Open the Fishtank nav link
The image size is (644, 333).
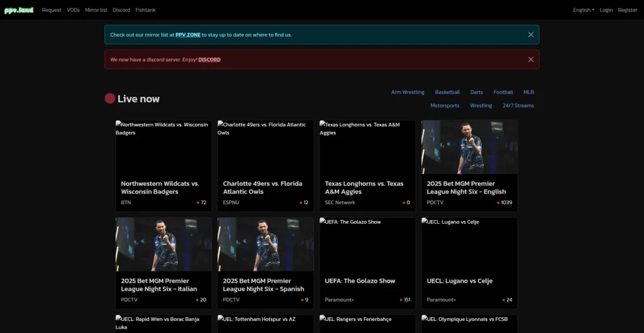(x=145, y=10)
